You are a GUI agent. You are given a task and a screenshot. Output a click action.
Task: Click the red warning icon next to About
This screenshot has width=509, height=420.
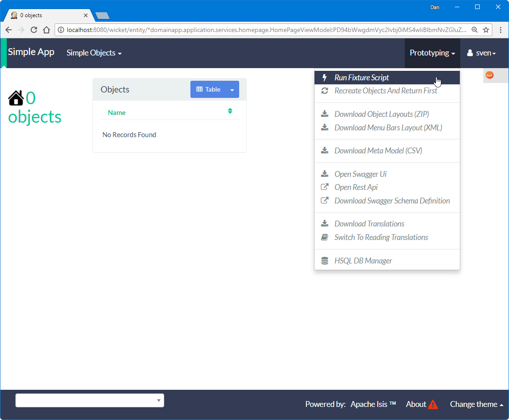pos(433,404)
